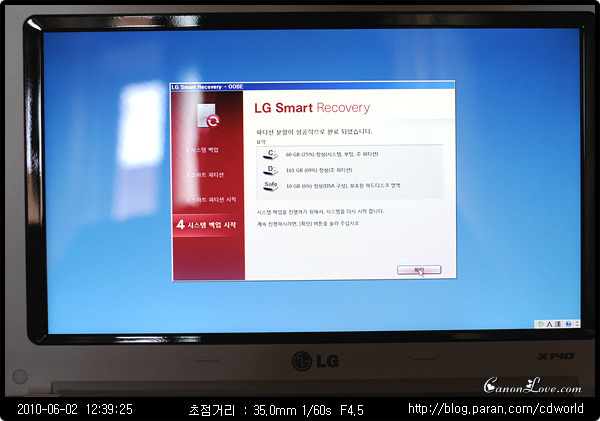Click the 'A' input mode indicator
Screen dimensions: 600x421
click(549, 324)
